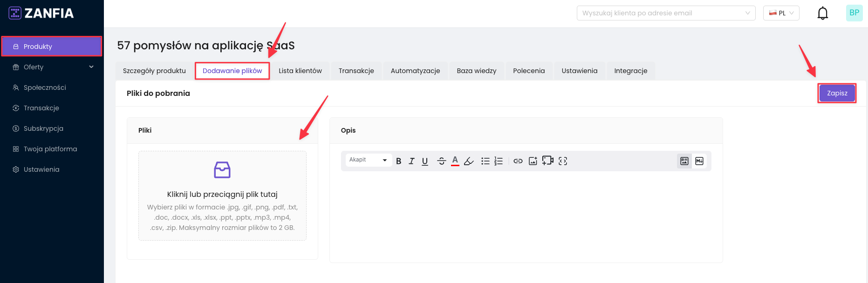Switch editor to Markdown mode
Viewport: 868px width, 283px height.
click(x=699, y=161)
